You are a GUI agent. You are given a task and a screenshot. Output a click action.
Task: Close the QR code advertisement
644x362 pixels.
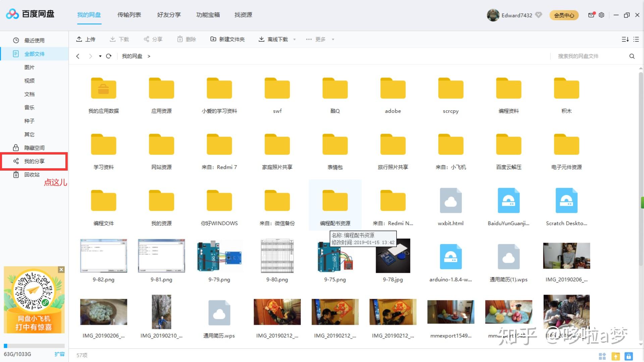61,269
